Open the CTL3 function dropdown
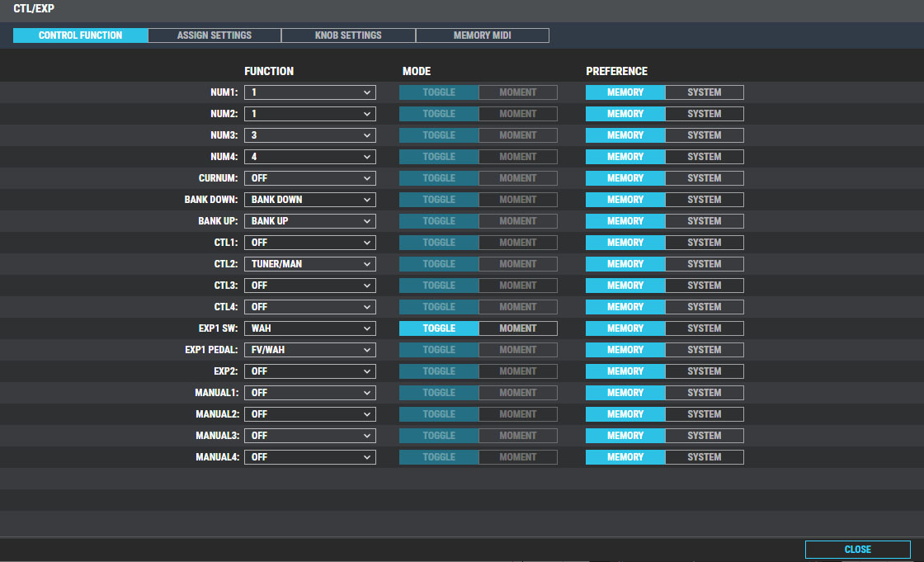The height and width of the screenshot is (562, 924). click(310, 286)
